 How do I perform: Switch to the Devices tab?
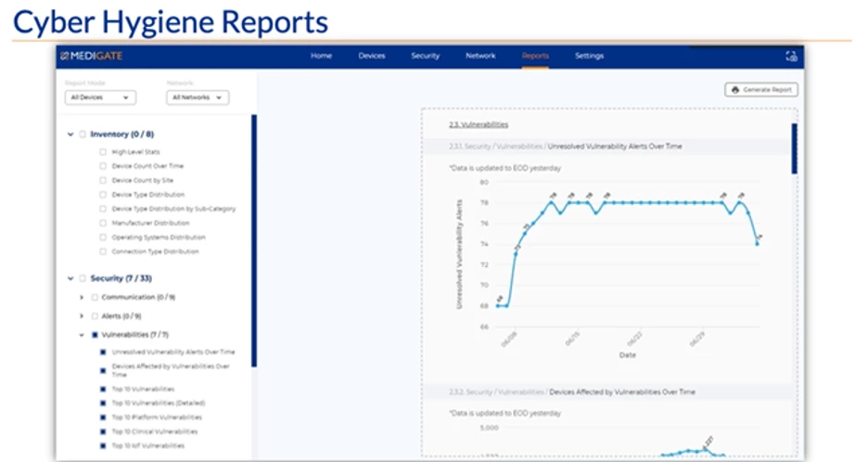tap(372, 56)
